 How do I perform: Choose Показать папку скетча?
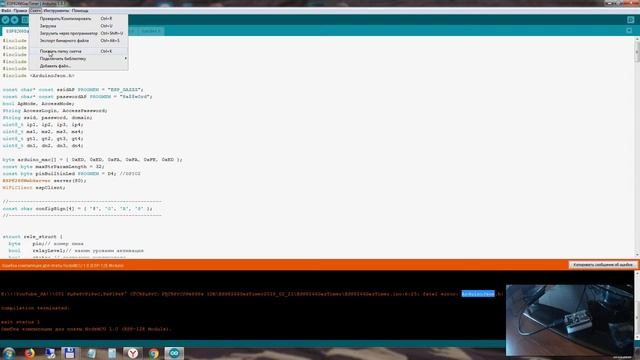pyautogui.click(x=78, y=51)
